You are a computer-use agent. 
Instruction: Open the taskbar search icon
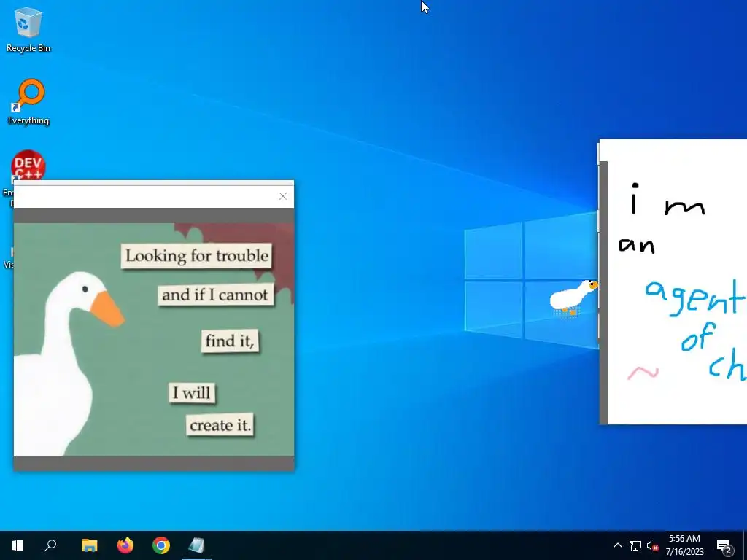click(50, 545)
